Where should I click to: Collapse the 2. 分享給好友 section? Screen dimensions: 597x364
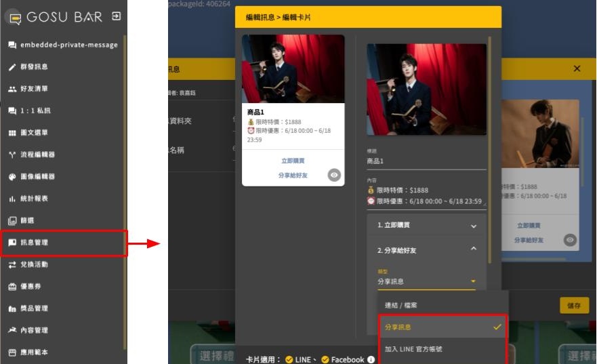pyautogui.click(x=426, y=250)
